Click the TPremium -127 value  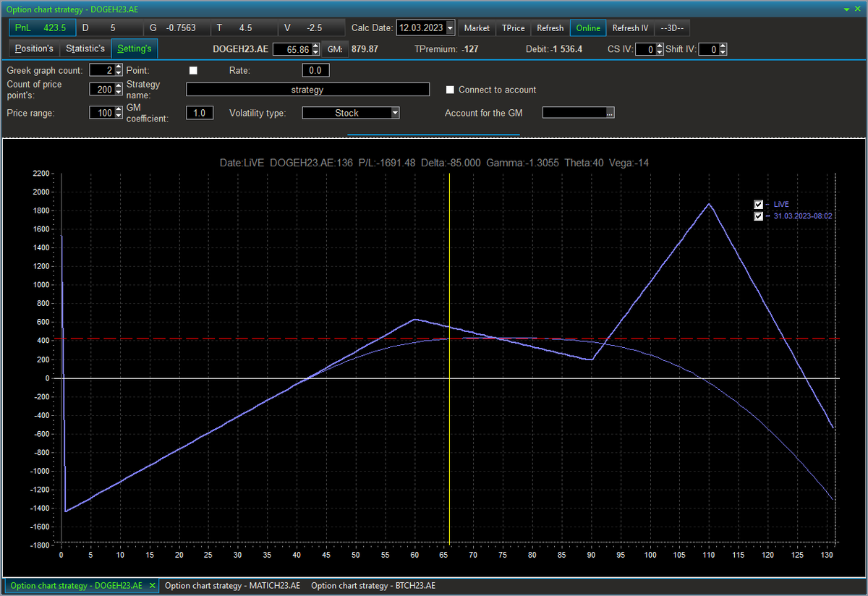[469, 49]
